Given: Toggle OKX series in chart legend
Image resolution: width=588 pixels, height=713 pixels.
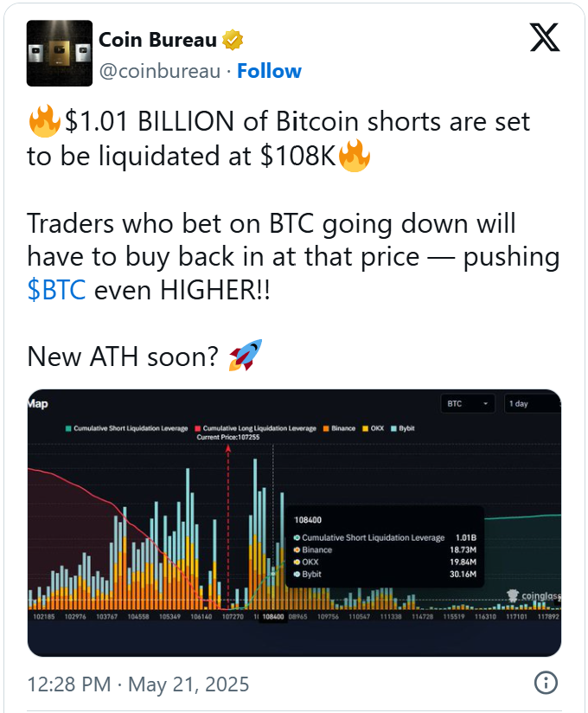Looking at the screenshot, I should click(x=373, y=428).
